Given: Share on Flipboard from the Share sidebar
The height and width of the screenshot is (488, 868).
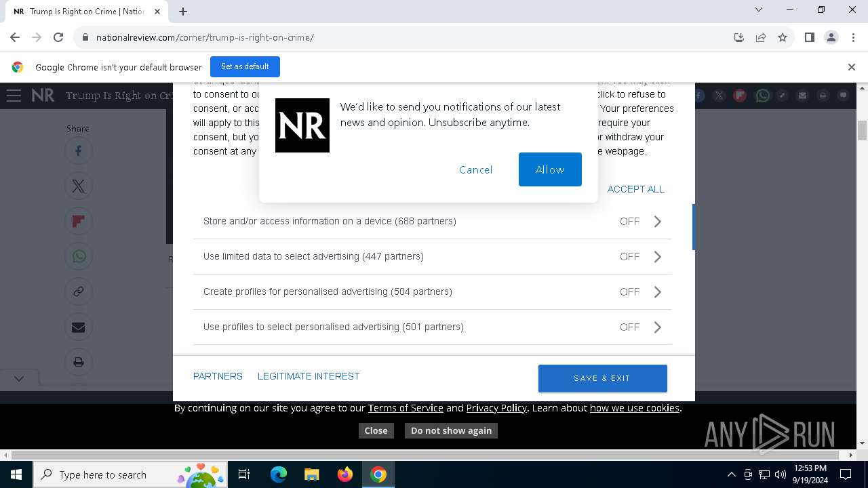Looking at the screenshot, I should [79, 222].
